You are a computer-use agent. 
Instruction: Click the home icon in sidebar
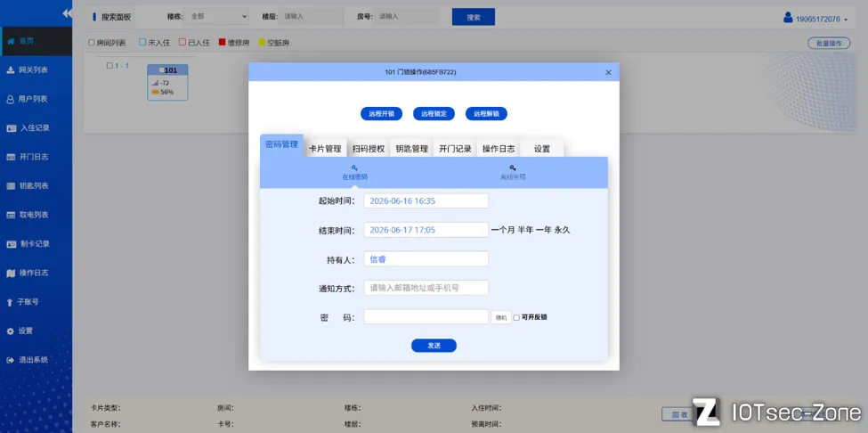10,41
